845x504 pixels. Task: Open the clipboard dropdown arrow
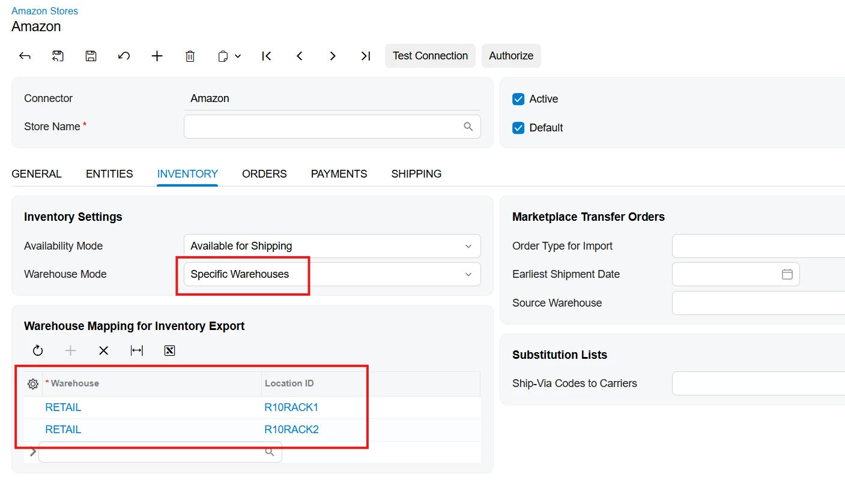point(238,56)
